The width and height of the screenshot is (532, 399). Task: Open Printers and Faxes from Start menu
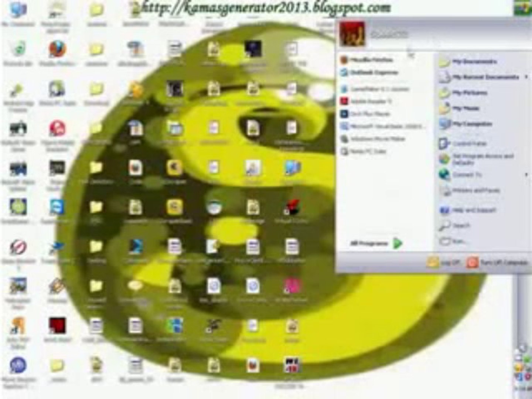coord(469,191)
